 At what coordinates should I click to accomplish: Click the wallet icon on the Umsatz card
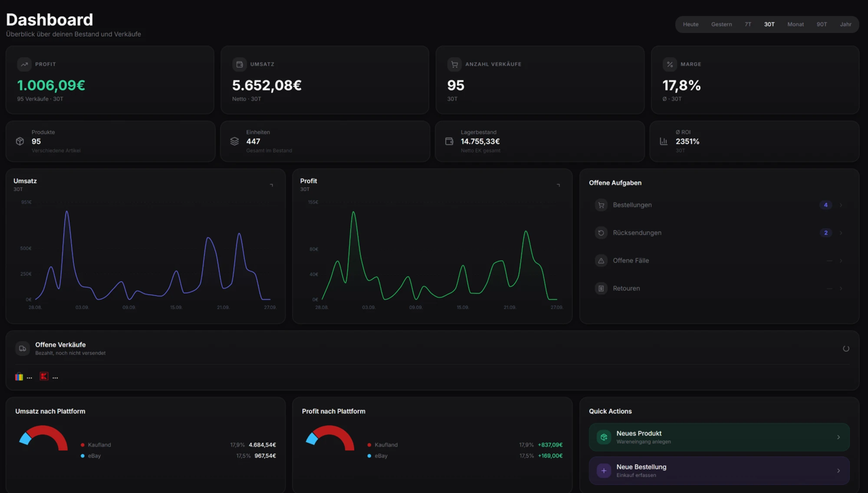click(x=239, y=64)
